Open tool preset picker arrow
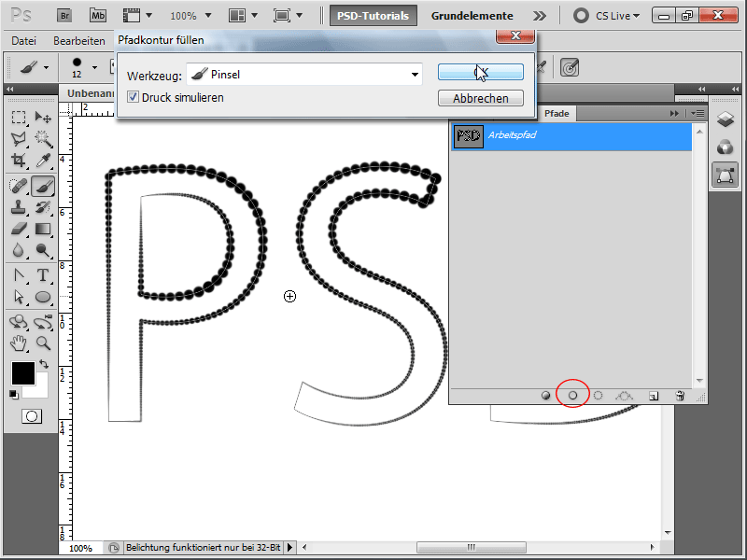The image size is (747, 560). [x=46, y=67]
